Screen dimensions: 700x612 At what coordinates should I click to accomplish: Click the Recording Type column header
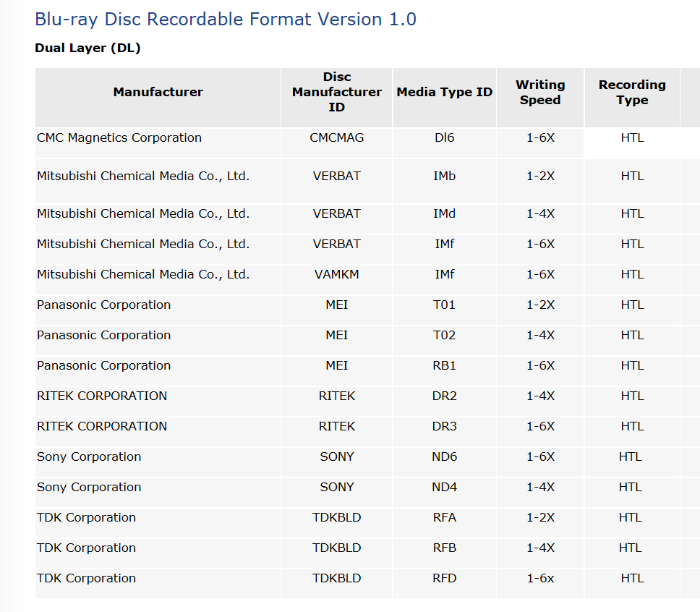(631, 93)
